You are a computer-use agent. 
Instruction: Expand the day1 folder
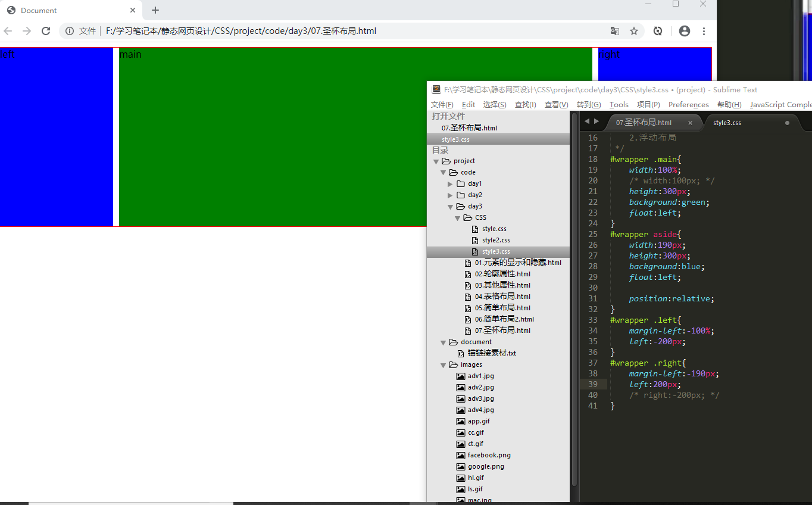pyautogui.click(x=450, y=184)
